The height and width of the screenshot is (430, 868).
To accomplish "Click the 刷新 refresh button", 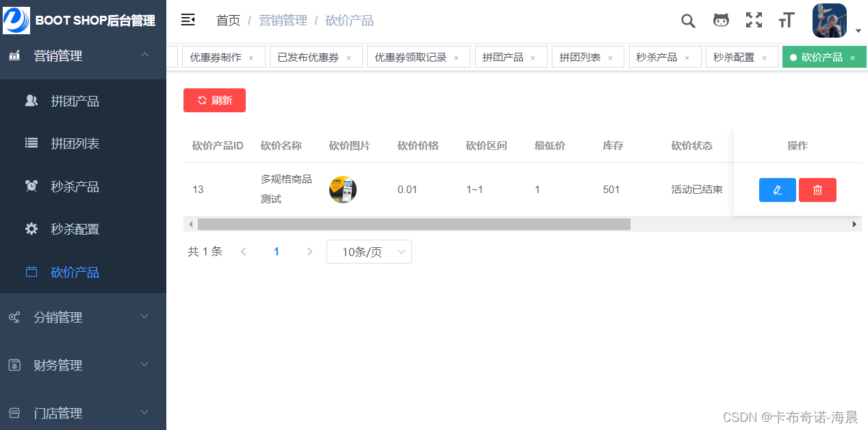I will (x=214, y=99).
